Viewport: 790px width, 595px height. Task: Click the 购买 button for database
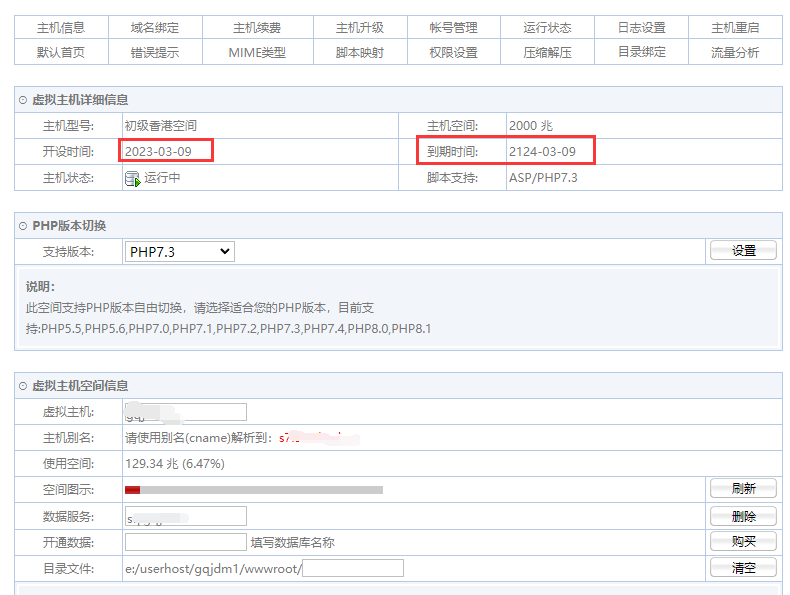tap(743, 541)
